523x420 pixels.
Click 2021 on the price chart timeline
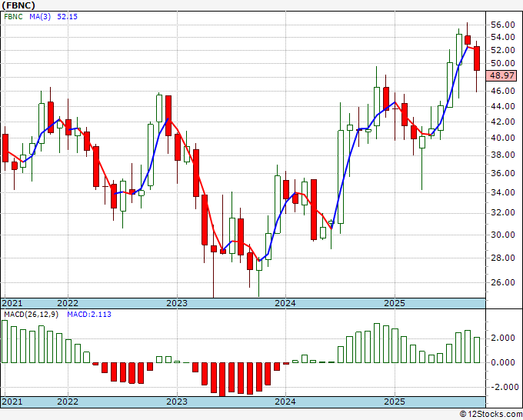(x=12, y=303)
